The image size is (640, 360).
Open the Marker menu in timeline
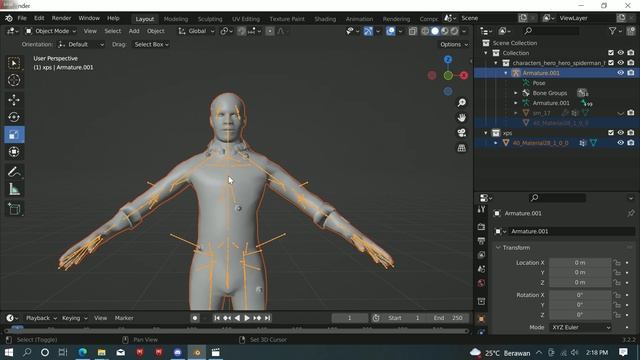click(x=124, y=318)
